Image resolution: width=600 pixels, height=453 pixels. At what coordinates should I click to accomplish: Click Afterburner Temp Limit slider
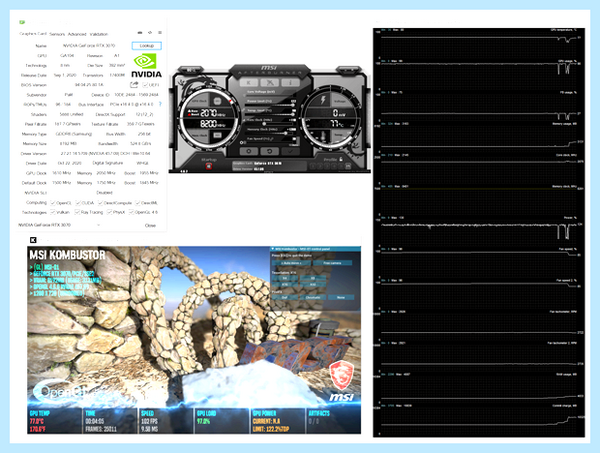tap(271, 114)
